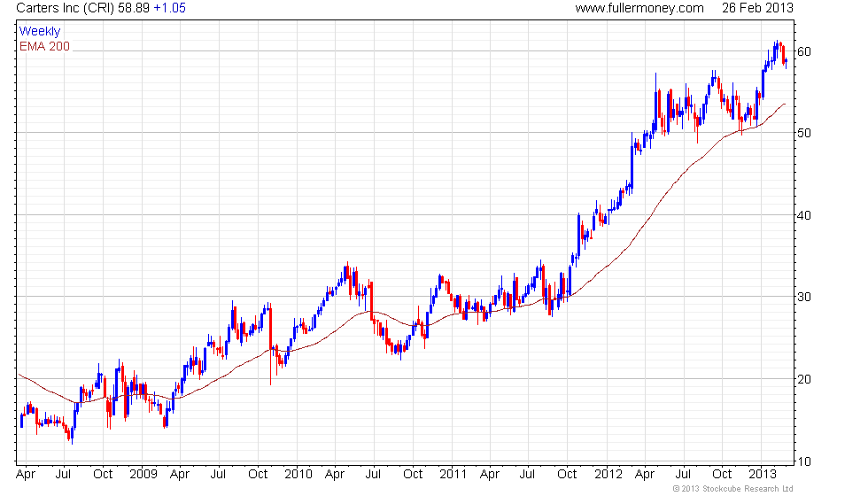The image size is (868, 496).
Task: Click the change value +1.05
Action: (169, 8)
